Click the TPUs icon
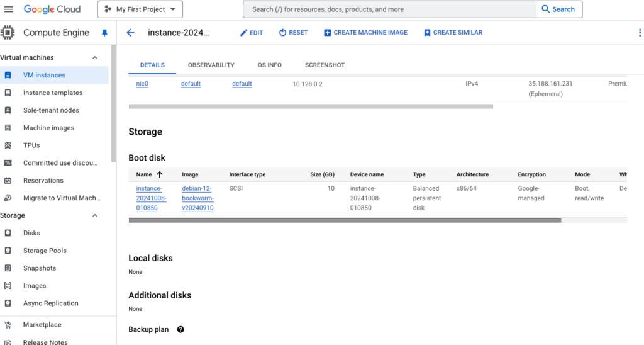 8,145
